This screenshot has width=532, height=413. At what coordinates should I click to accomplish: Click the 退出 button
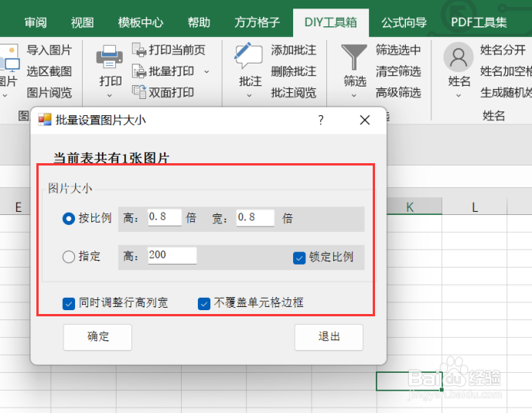pos(329,337)
